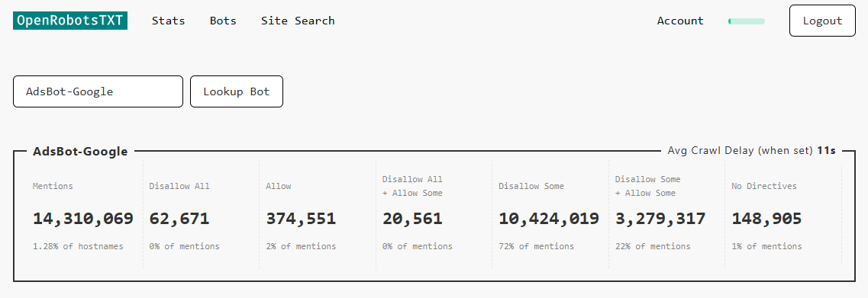Click the Allow stat 374,551
Screen dimensions: 868x298
coord(301,219)
